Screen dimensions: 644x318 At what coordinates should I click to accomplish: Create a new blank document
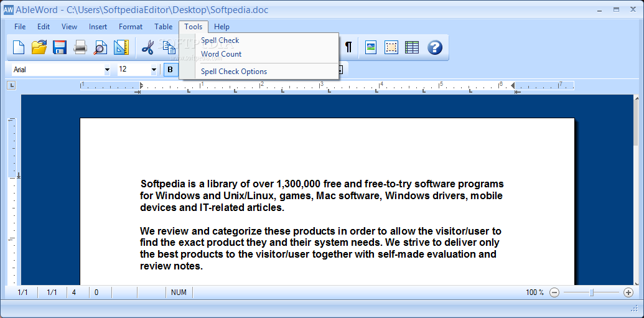tap(19, 47)
